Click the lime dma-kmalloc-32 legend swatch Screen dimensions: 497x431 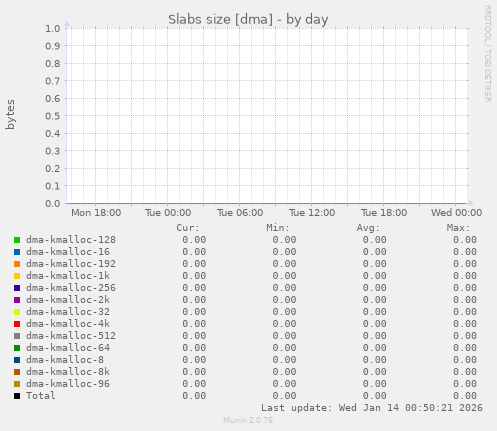tap(17, 312)
